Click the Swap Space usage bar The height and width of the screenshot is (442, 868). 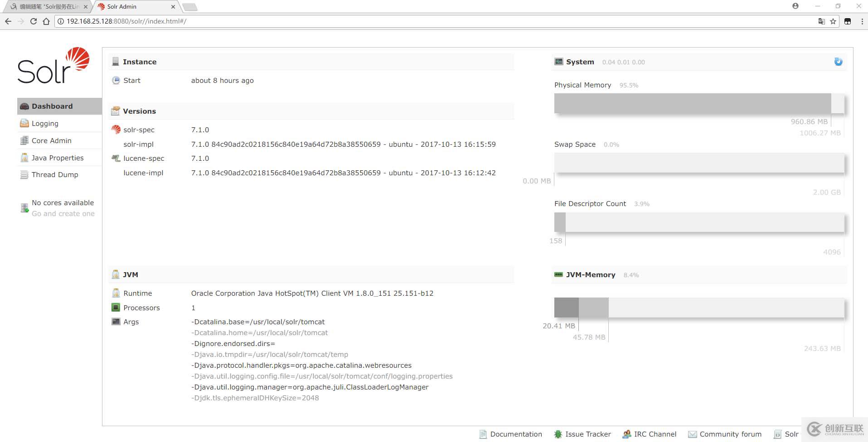click(x=699, y=163)
